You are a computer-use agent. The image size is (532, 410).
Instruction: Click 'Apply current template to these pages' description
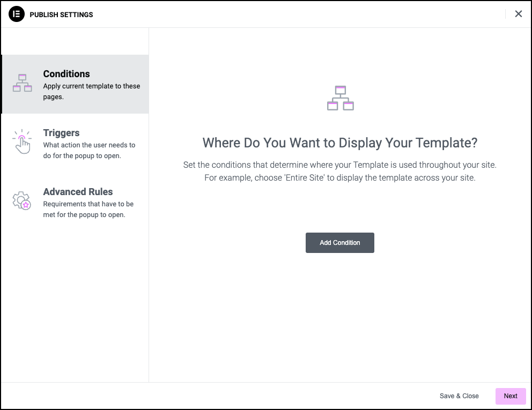point(91,91)
